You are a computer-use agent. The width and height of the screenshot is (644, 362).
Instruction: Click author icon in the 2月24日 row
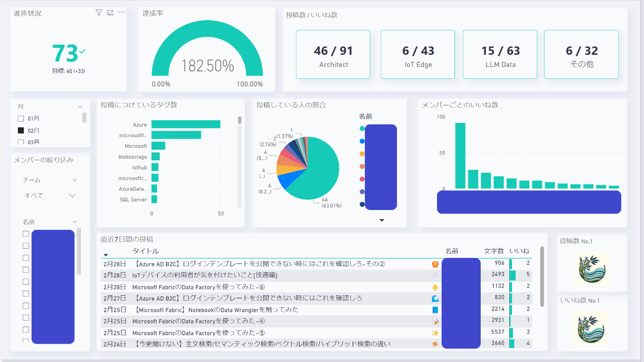tap(435, 344)
